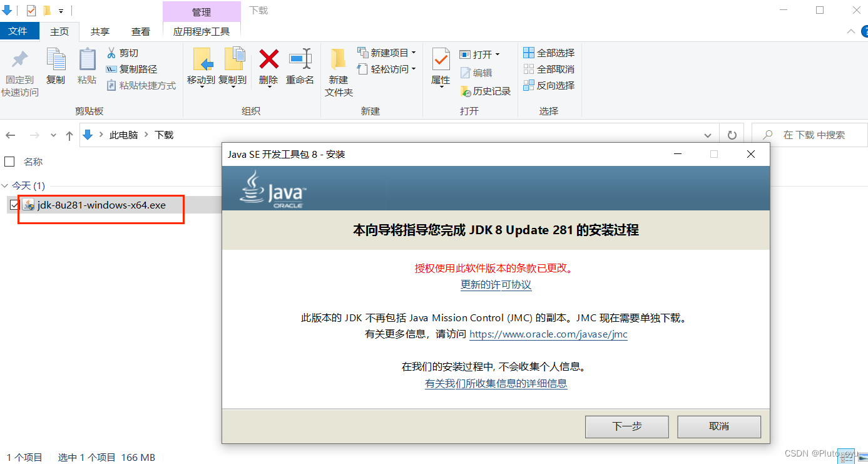Click inside the 在下载中搜索 search box
The width and height of the screenshot is (868, 464).
807,135
